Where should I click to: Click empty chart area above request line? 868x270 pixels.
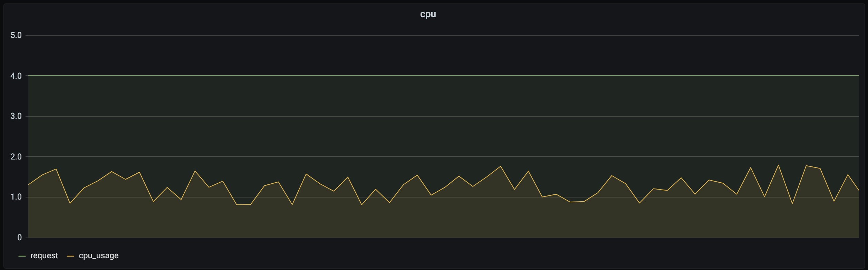tap(442, 55)
